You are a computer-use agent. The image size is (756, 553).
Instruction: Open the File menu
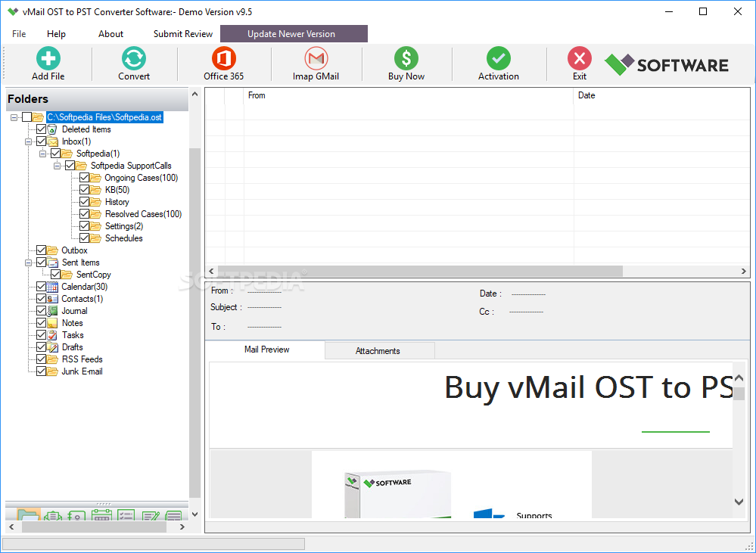click(x=19, y=34)
